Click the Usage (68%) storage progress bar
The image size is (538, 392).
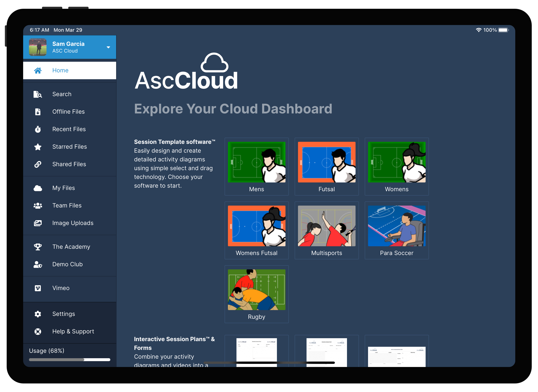69,360
